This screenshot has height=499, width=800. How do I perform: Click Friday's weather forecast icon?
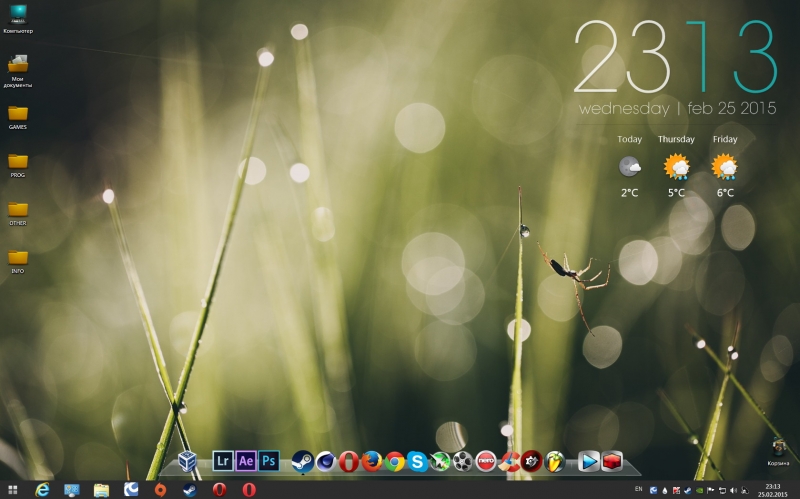coord(724,167)
